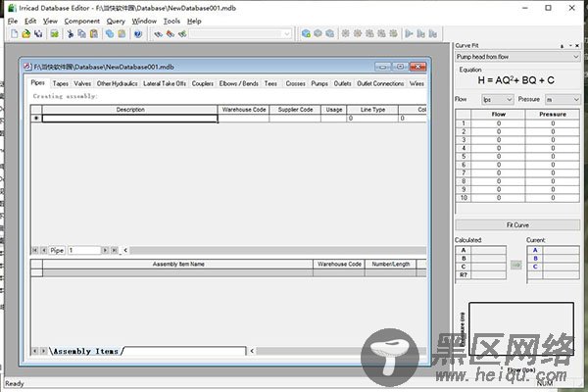Switch to the Elbows / Bends tab
588x392 pixels.
coord(239,83)
